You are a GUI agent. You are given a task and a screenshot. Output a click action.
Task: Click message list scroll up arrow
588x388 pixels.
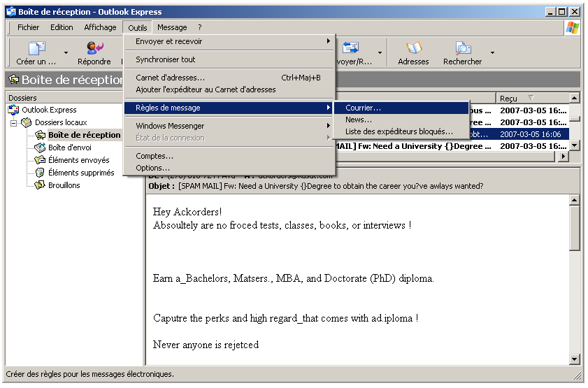point(574,98)
